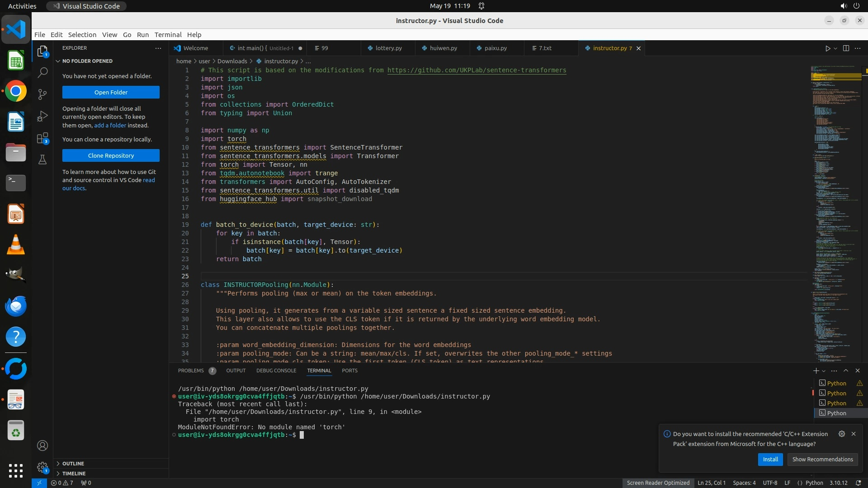This screenshot has height=488, width=868.
Task: Click Install in the C/C++ extension notification
Action: (770, 459)
